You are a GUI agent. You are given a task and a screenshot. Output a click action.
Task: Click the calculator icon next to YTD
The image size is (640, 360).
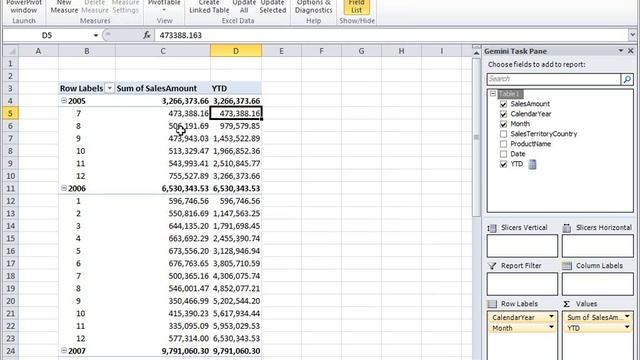532,164
